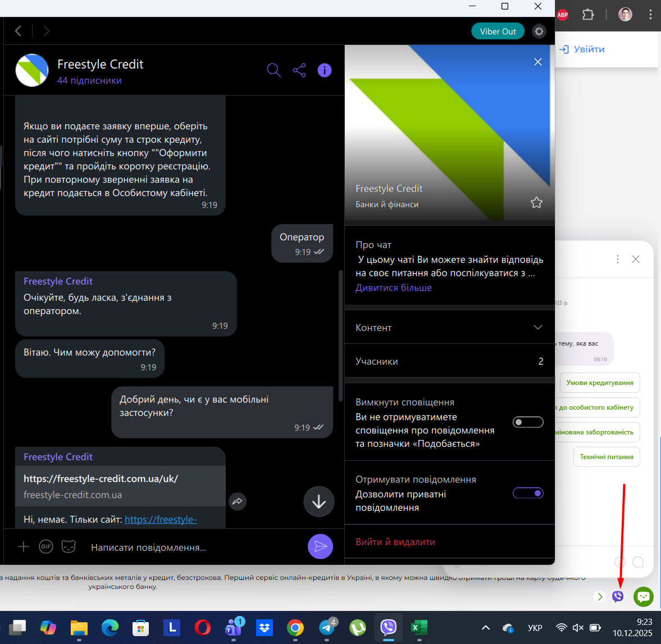Click Вийти й видалити
The width and height of the screenshot is (661, 644).
tap(395, 542)
